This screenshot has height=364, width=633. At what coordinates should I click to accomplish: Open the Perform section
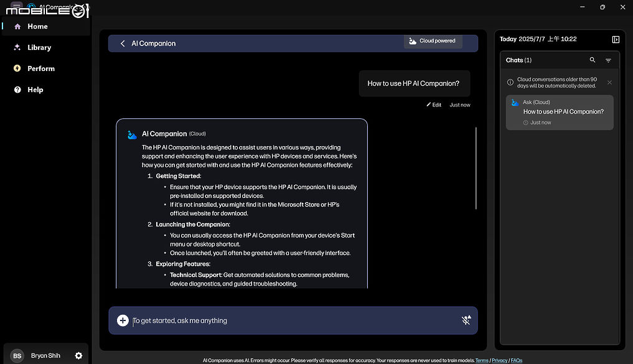pyautogui.click(x=46, y=68)
